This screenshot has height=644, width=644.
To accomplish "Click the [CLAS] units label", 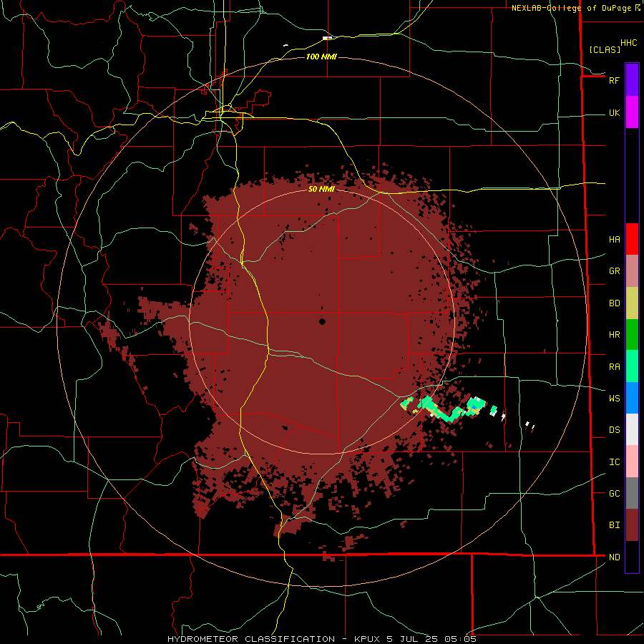I will click(x=605, y=49).
